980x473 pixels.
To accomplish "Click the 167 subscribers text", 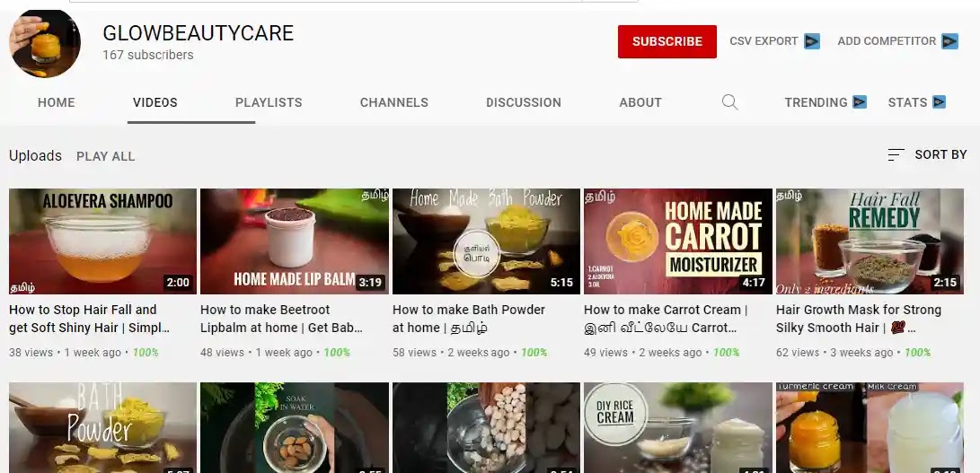I will click(148, 55).
